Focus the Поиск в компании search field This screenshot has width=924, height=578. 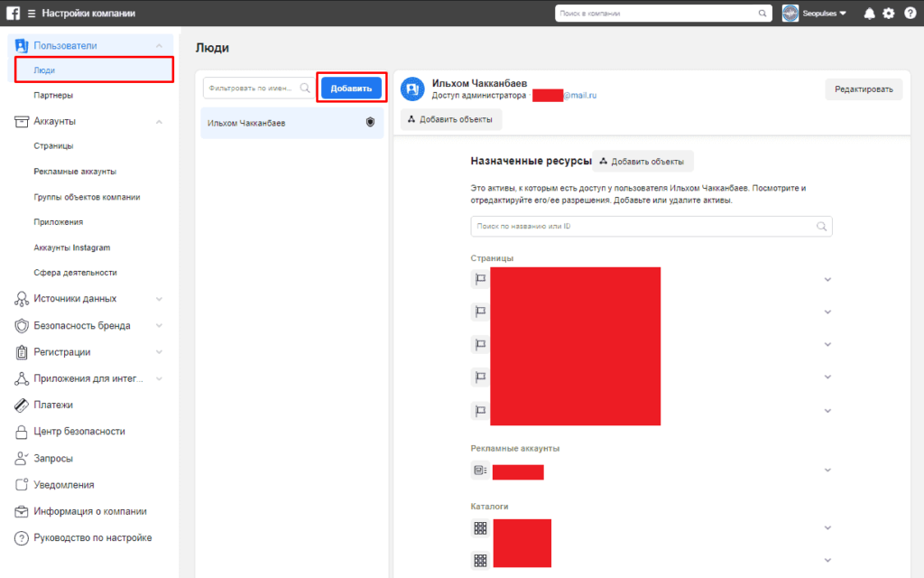pos(663,13)
